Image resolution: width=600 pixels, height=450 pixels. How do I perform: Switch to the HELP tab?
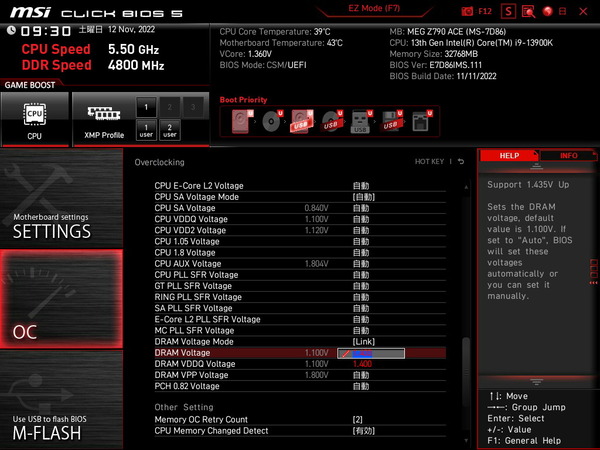(x=509, y=155)
